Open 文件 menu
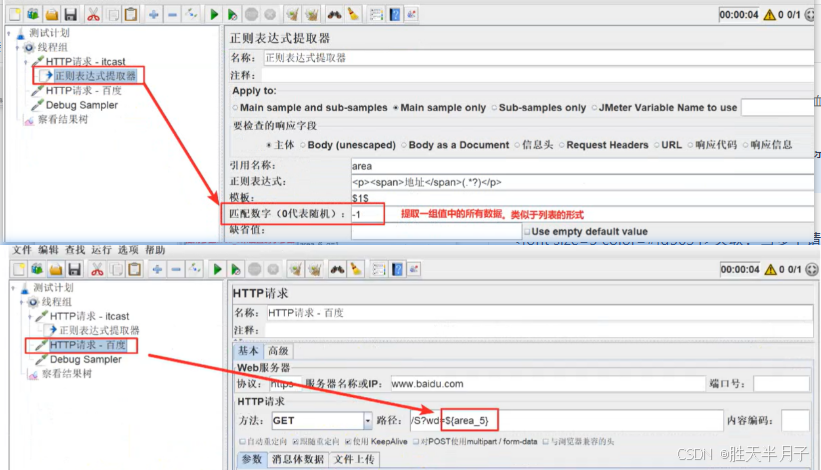Image resolution: width=821 pixels, height=470 pixels. (x=22, y=250)
